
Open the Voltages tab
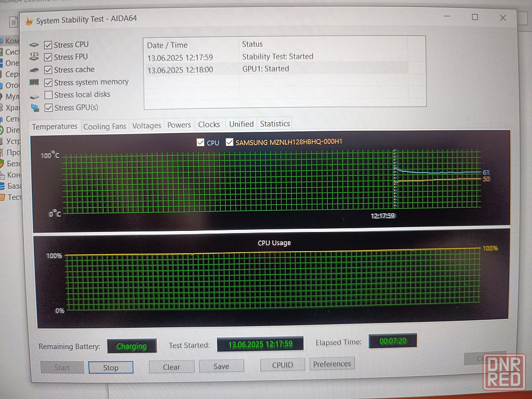pos(147,126)
